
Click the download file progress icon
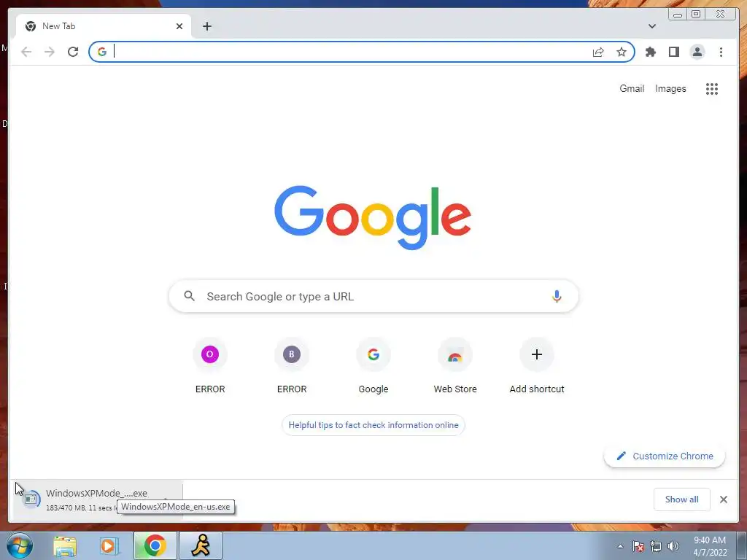31,499
